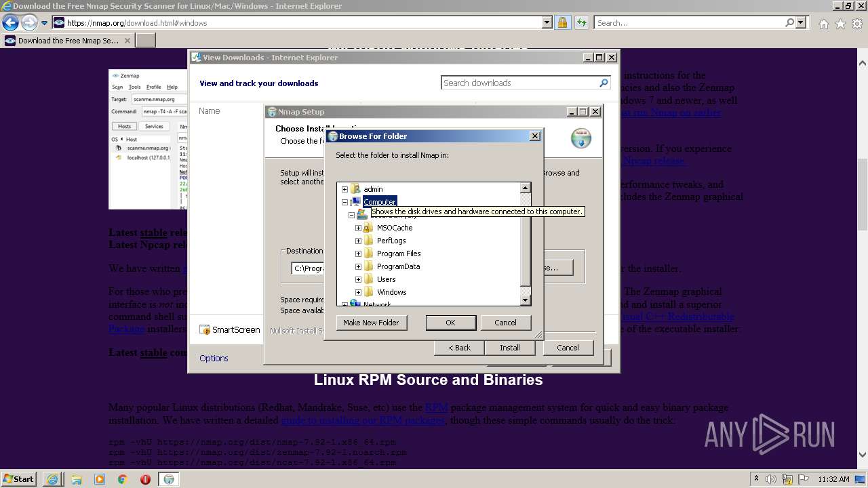Click the IE Back navigation arrow
The height and width of the screenshot is (488, 868).
10,22
